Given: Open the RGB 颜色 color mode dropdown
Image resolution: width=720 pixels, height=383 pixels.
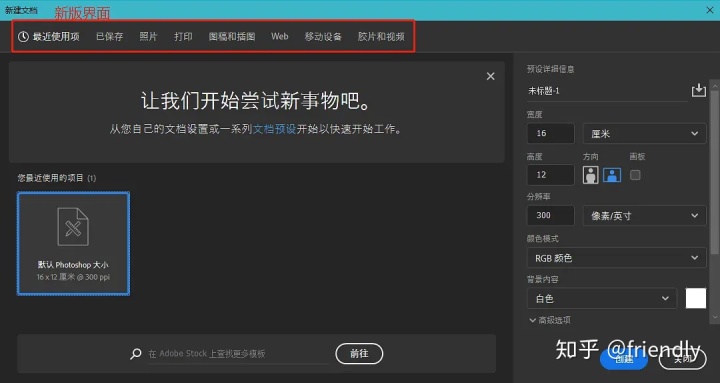Looking at the screenshot, I should [616, 258].
